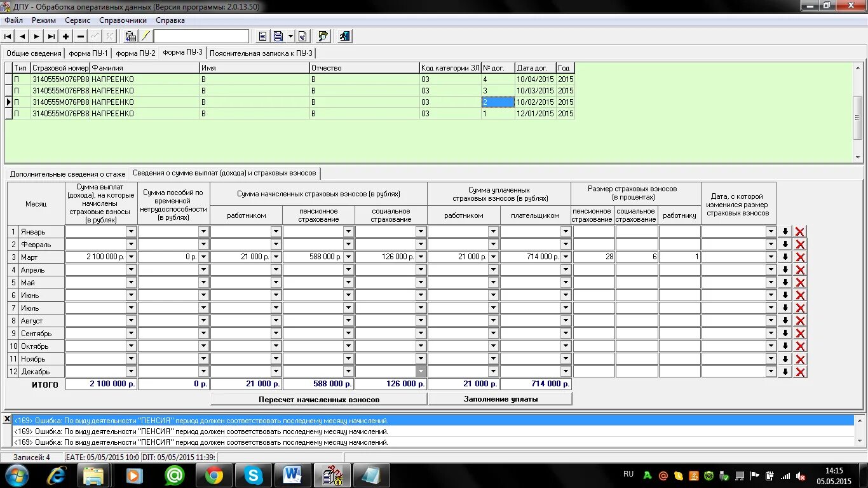Click the toolbar search input field
This screenshot has height=488, width=868.
(x=201, y=36)
